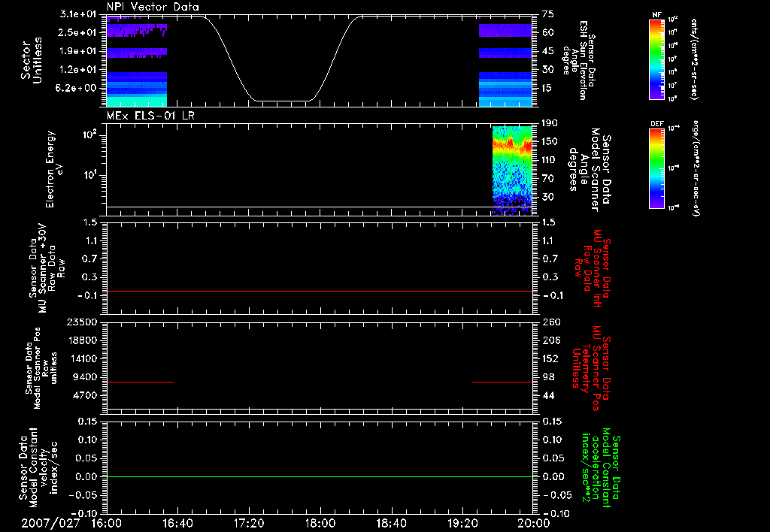The height and width of the screenshot is (532, 770).
Task: Click the 'MU Scanner +30V Raw Data' axis title
Action: [47, 268]
